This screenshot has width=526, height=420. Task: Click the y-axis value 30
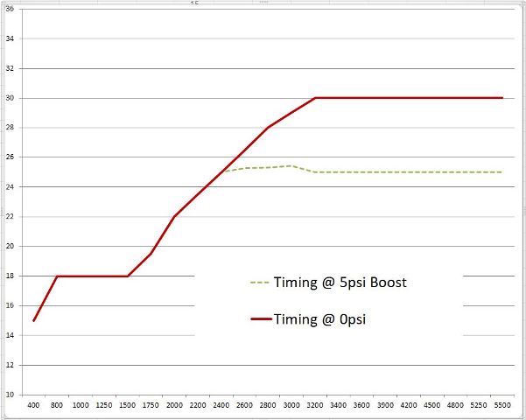pos(10,98)
